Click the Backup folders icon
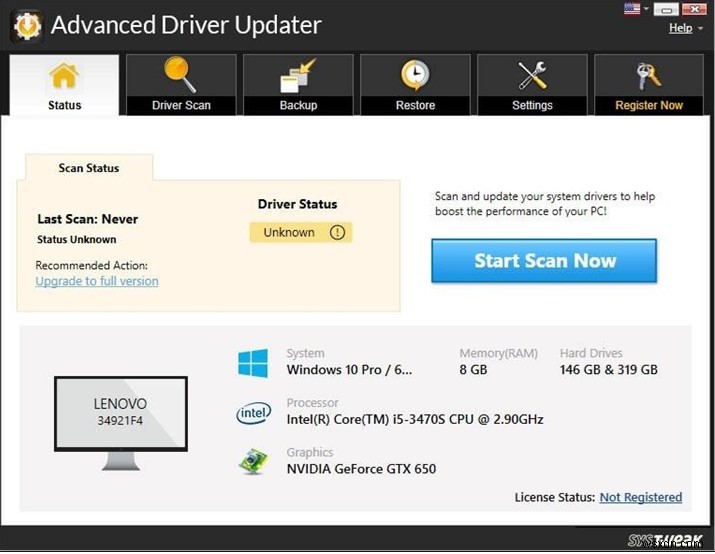Screen dimensions: 715x554 pos(298,76)
